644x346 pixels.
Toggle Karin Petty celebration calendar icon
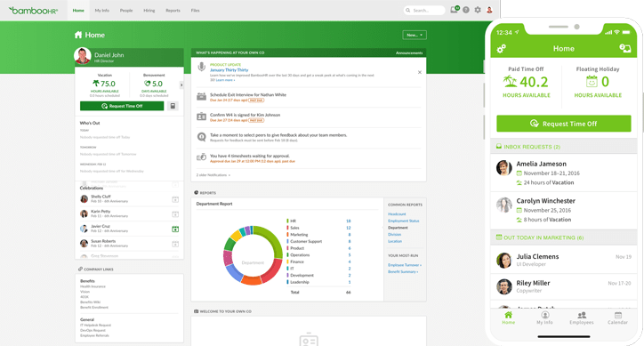tap(175, 214)
